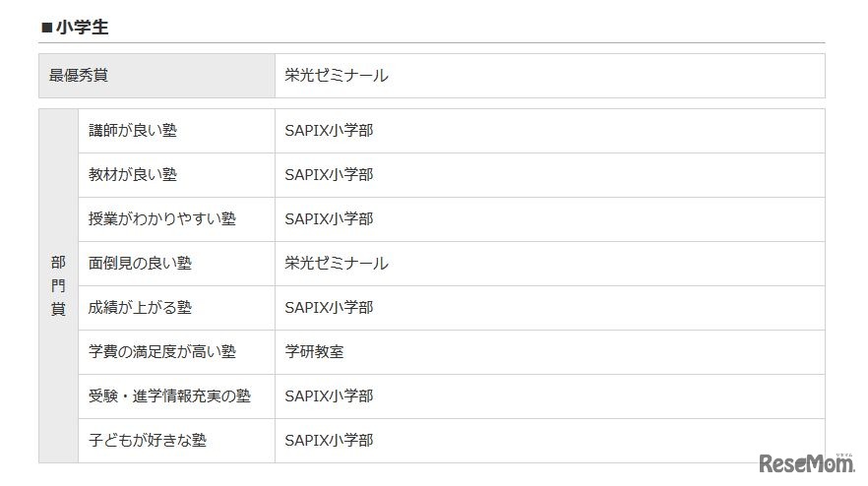Click SAPIX小学部 in the 教材が良い塾 row
The image size is (868, 486).
pyautogui.click(x=330, y=175)
